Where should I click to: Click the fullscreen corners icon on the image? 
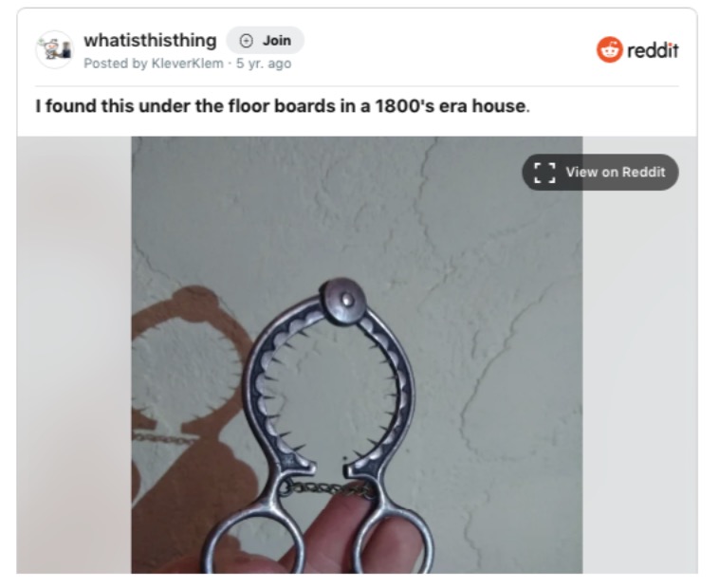coord(544,173)
